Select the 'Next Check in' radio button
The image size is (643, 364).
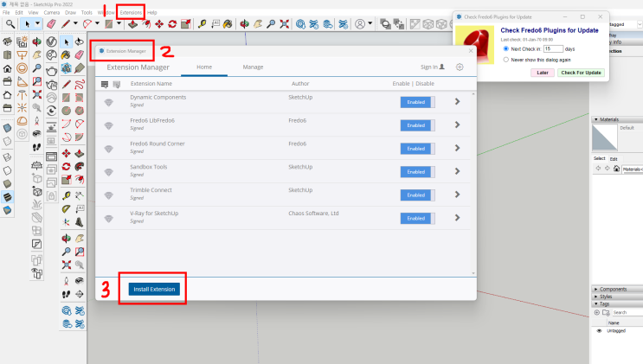pos(506,48)
